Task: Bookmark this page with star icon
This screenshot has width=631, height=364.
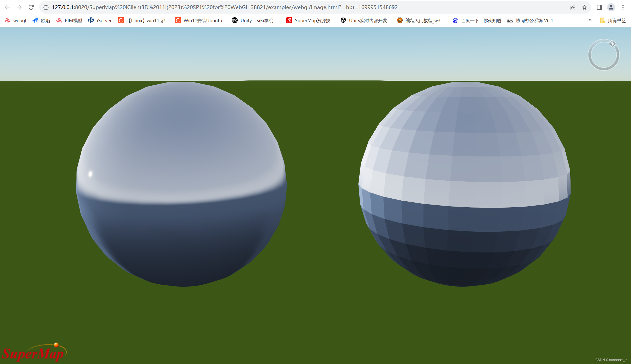Action: point(584,7)
